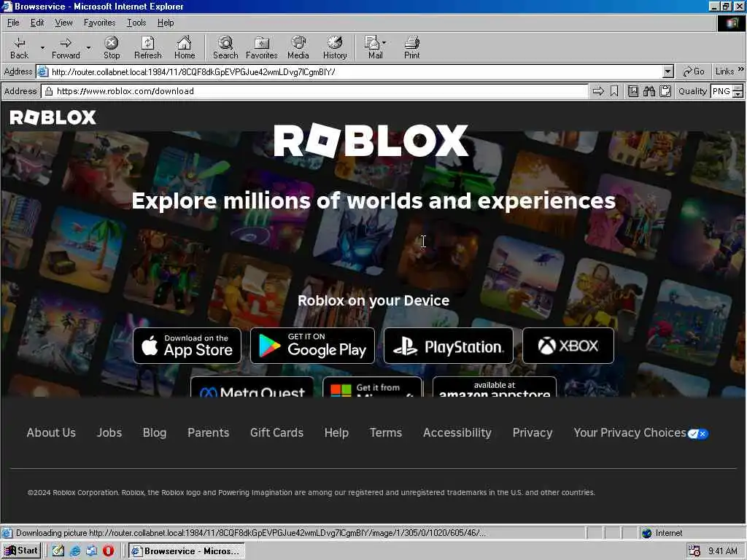
Task: Open the Media pane
Action: 298,47
